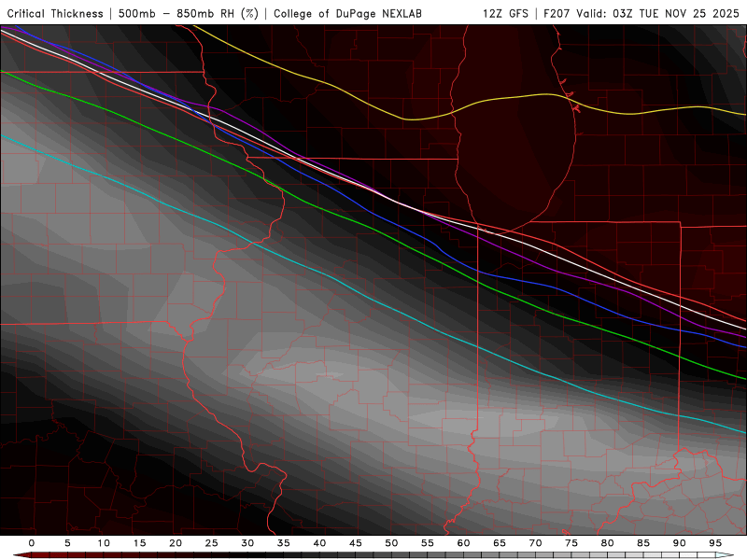The width and height of the screenshot is (747, 560).
Task: Click the color scale label '15'
Action: (139, 543)
